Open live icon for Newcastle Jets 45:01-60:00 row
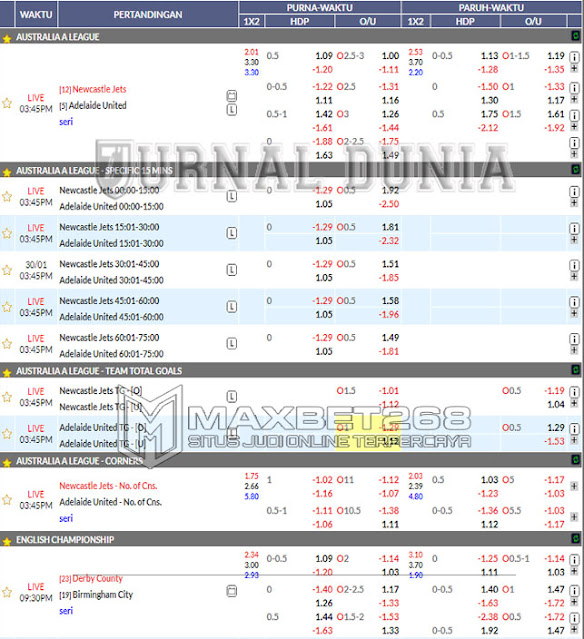 click(x=231, y=306)
